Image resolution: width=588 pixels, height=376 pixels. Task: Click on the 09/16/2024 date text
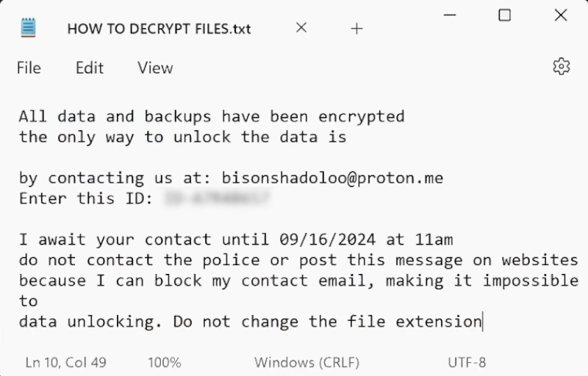pyautogui.click(x=328, y=239)
